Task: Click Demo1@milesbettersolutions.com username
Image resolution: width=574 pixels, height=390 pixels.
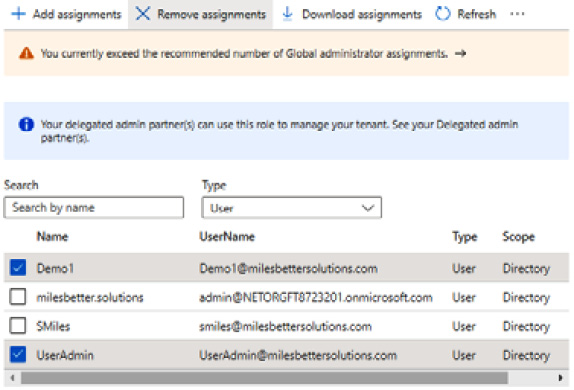Action: click(x=288, y=268)
